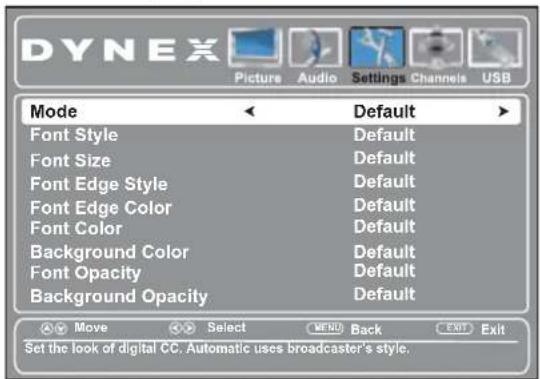Image resolution: width=540 pixels, height=379 pixels.
Task: Select the Font Edge Style option
Action: (99, 185)
